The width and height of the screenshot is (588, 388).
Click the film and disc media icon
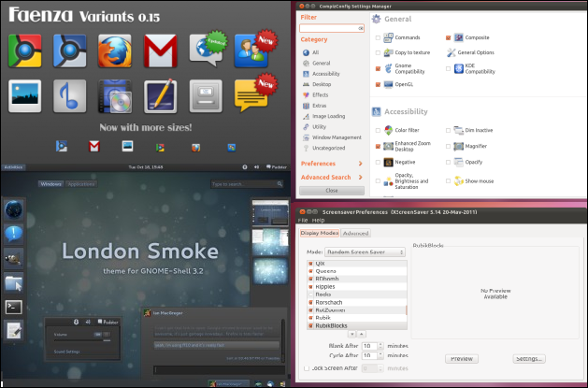(115, 96)
